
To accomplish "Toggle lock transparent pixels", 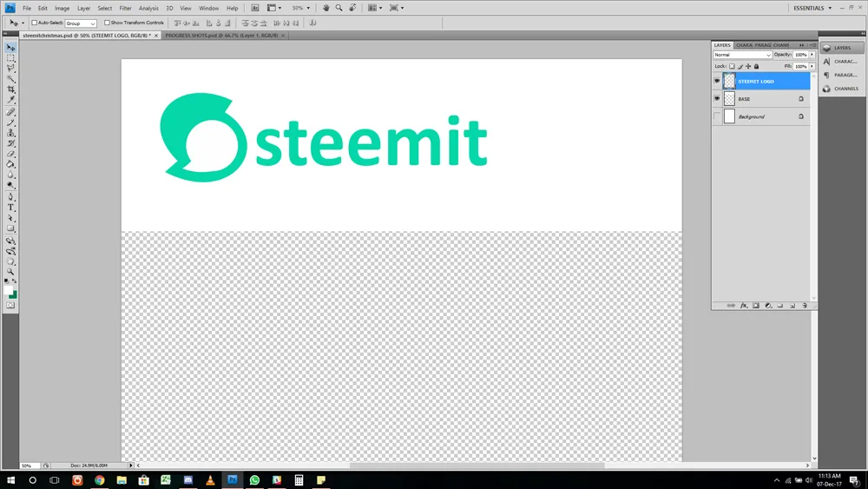I will 732,67.
